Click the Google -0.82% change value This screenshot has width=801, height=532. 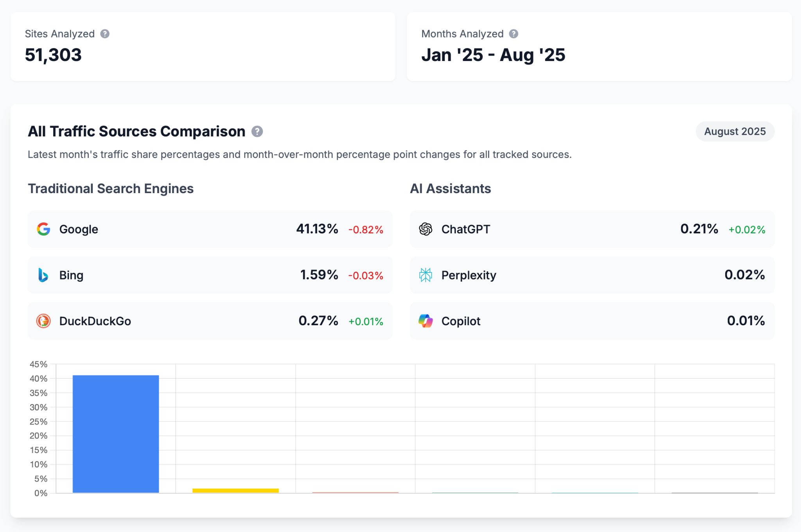pos(365,231)
